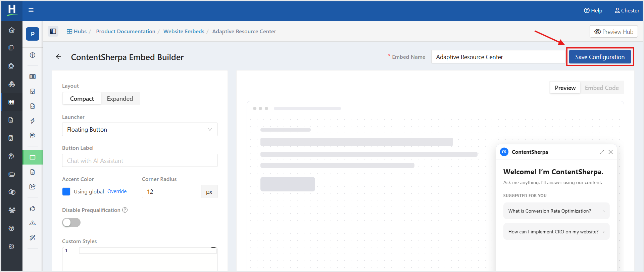Open the head-with-gear icon in hub sidebar
This screenshot has height=272, width=644.
click(x=33, y=136)
